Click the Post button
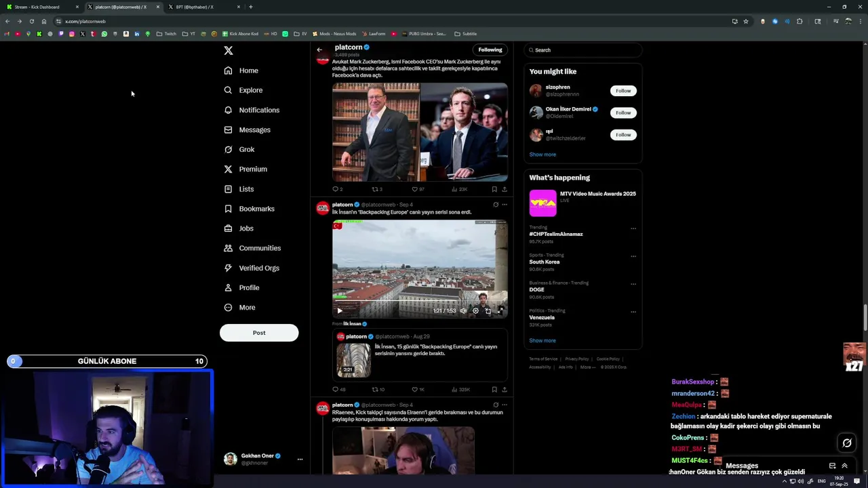 259,333
